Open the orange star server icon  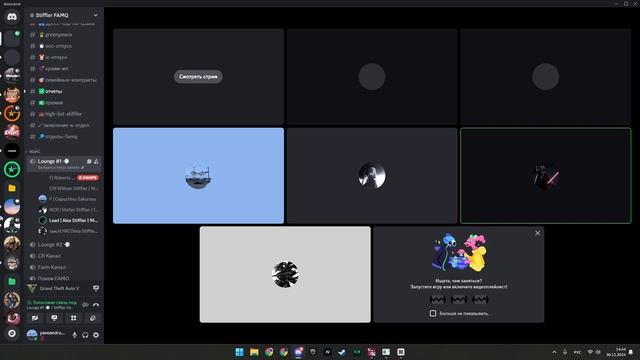(x=12, y=113)
